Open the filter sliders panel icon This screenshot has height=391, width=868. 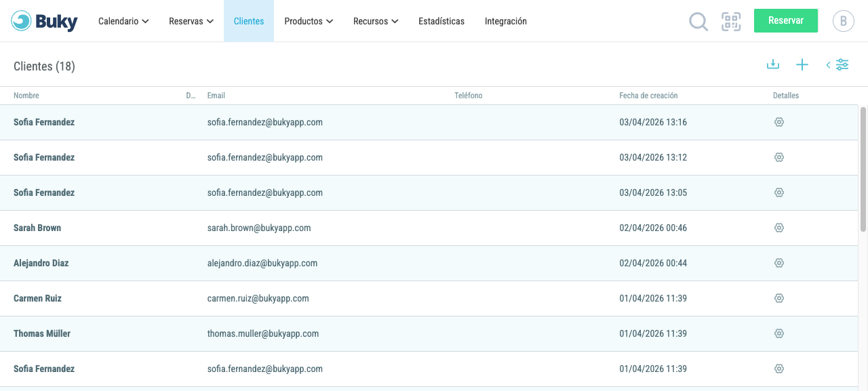tap(842, 64)
